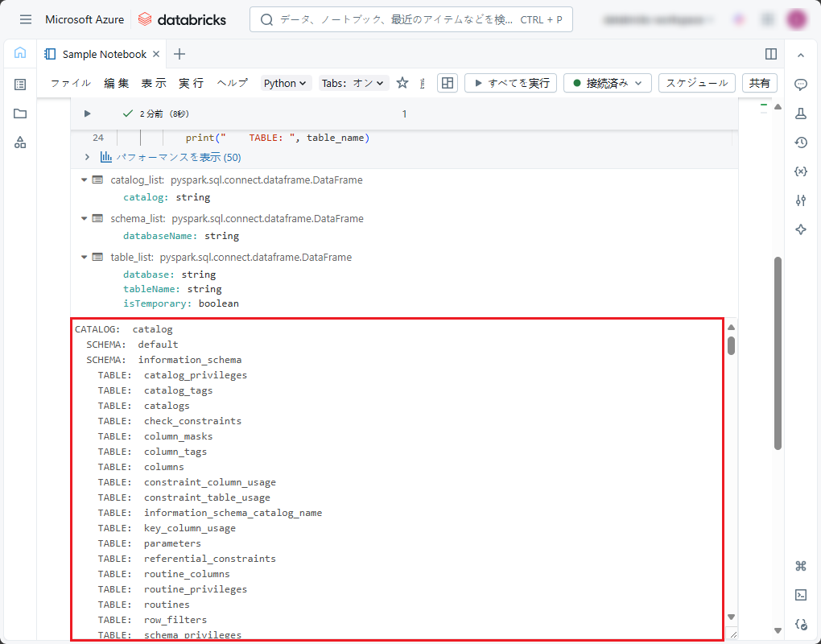Viewport: 821px width, 644px height.
Task: Open version history clock icon
Action: (800, 142)
